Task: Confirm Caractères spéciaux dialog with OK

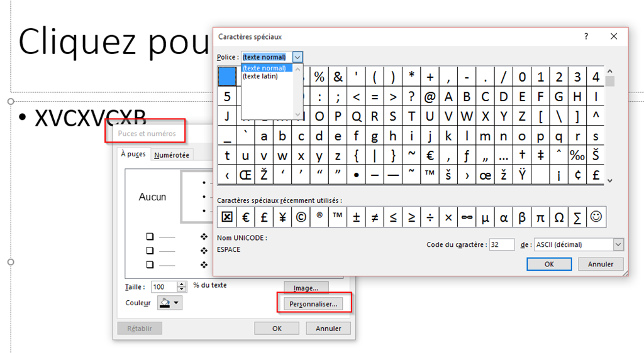Action: (549, 264)
